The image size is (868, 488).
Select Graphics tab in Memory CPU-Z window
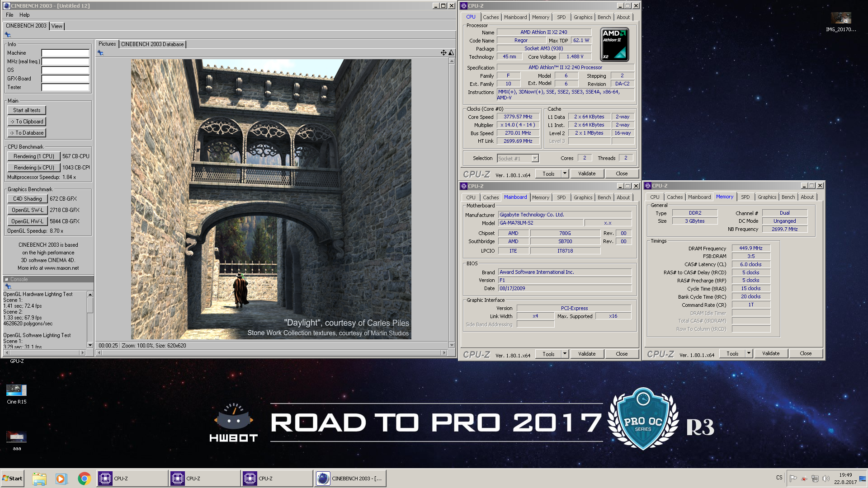coord(767,197)
